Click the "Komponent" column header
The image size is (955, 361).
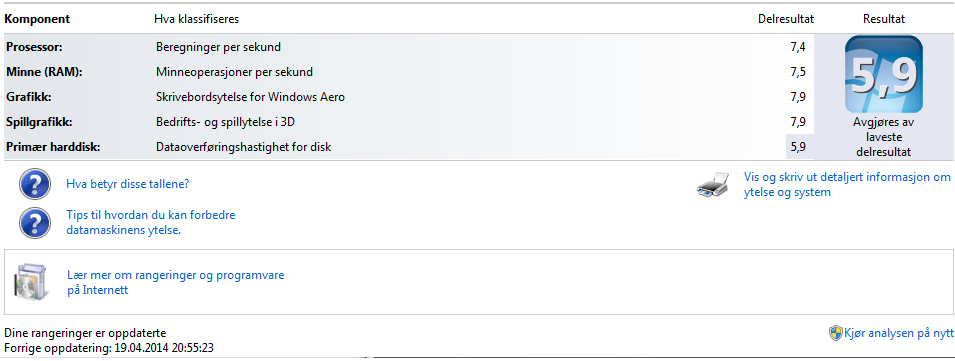[x=37, y=19]
